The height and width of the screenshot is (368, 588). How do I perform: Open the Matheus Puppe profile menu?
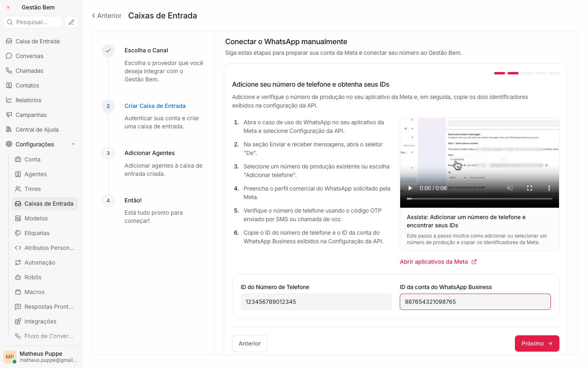pyautogui.click(x=41, y=357)
